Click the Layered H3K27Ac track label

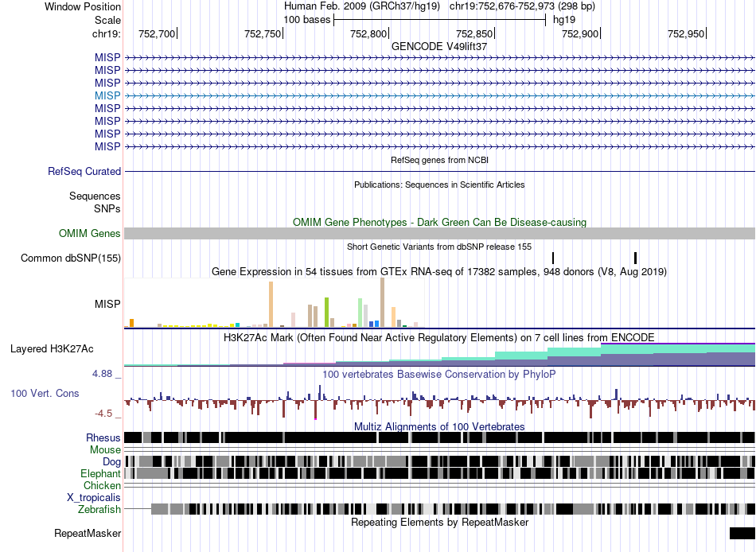pos(52,348)
